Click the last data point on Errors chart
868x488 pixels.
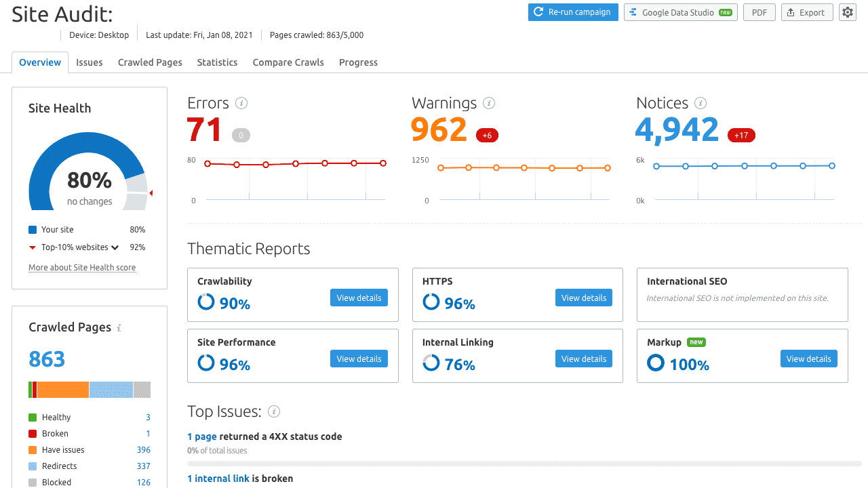[x=383, y=163]
